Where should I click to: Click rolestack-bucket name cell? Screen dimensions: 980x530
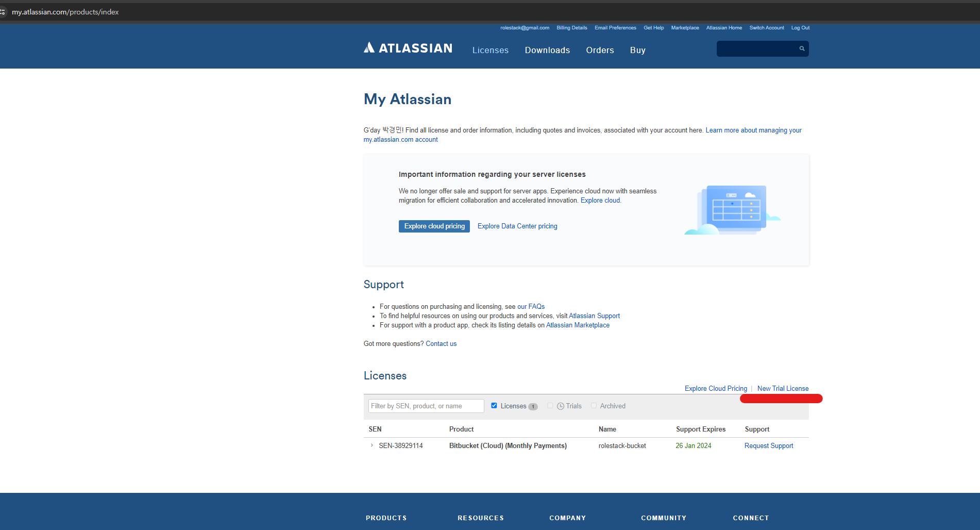coord(622,446)
